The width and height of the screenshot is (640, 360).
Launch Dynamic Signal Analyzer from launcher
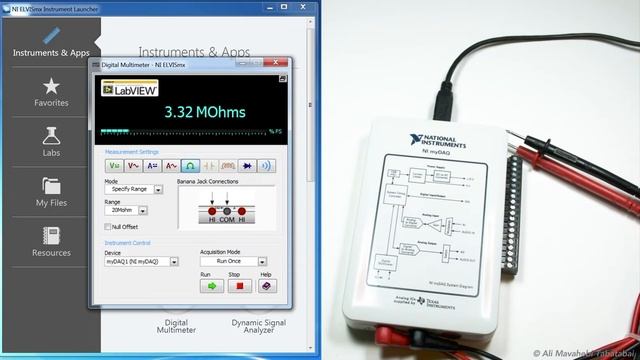259,326
